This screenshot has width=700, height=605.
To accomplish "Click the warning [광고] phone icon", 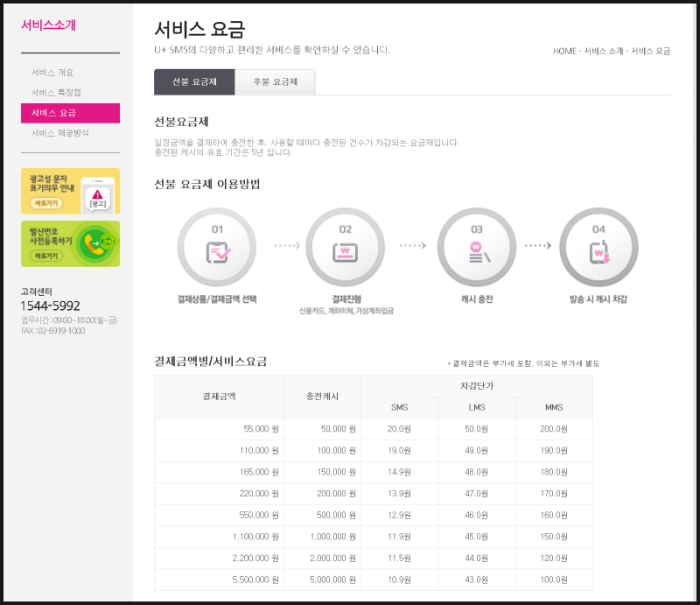I will point(98,196).
